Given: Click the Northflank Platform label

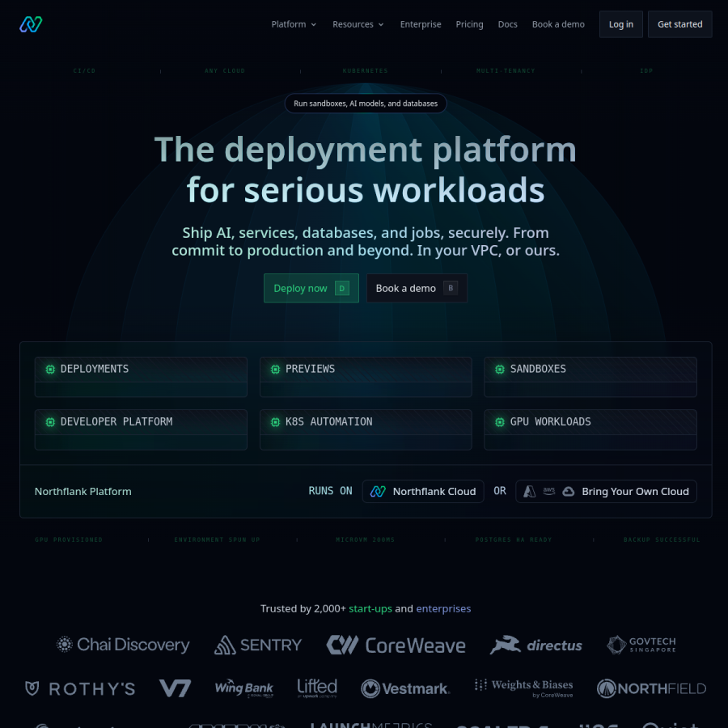Looking at the screenshot, I should [83, 491].
